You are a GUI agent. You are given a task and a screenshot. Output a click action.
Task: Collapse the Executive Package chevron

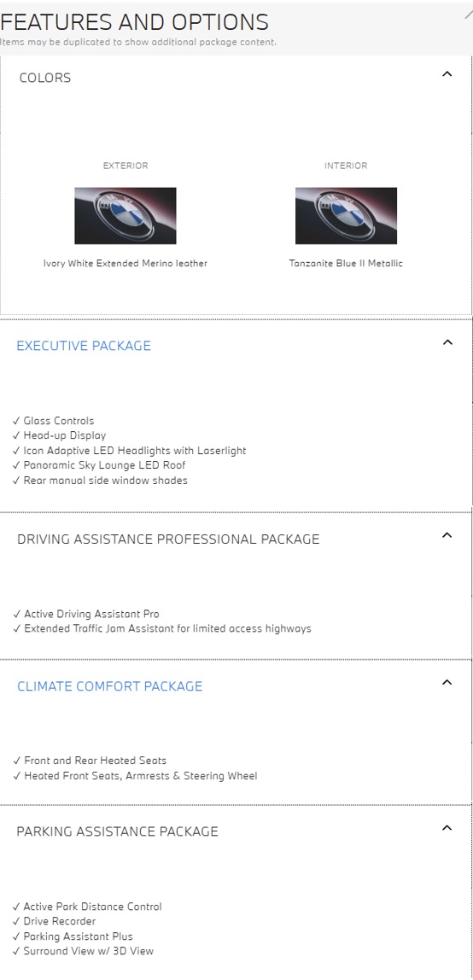pyautogui.click(x=447, y=341)
